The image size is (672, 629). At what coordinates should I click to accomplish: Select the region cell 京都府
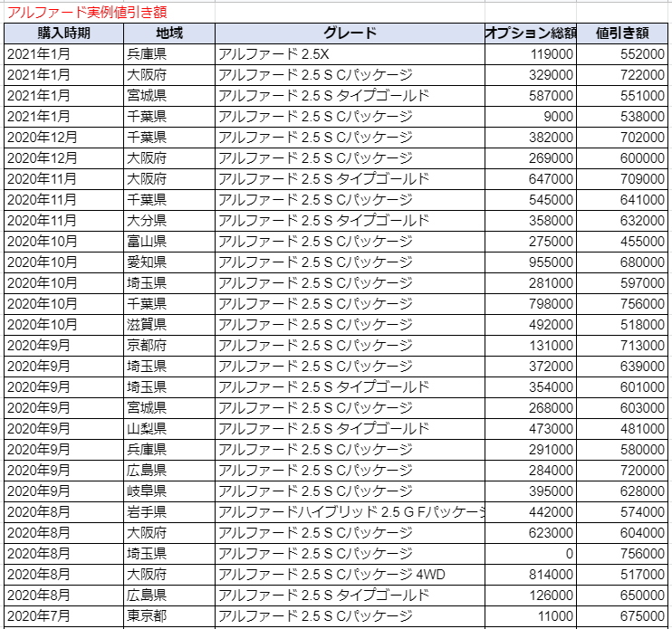pyautogui.click(x=169, y=346)
